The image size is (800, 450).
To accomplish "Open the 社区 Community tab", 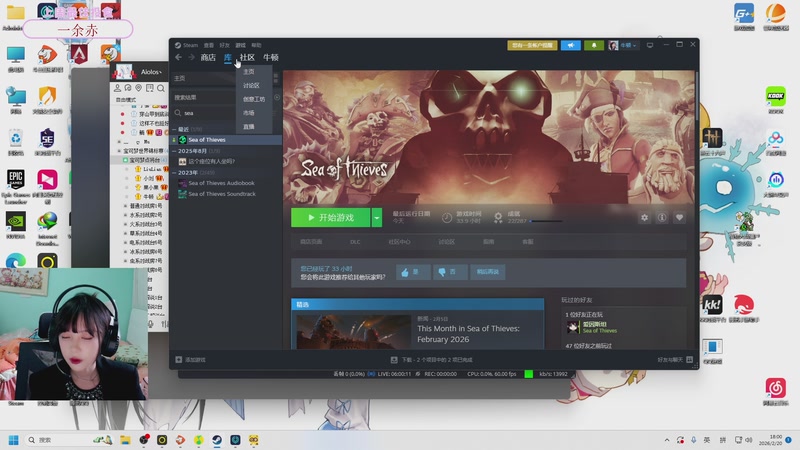I will 247,57.
